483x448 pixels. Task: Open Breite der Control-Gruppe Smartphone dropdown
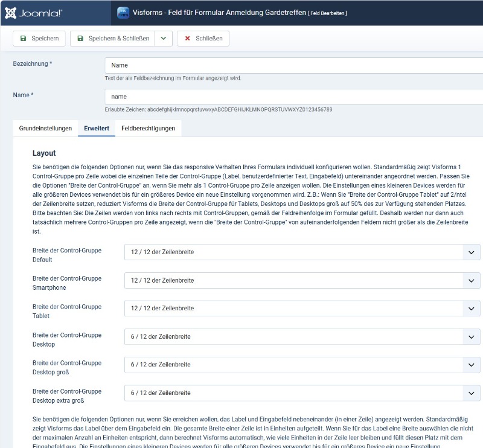tap(302, 280)
